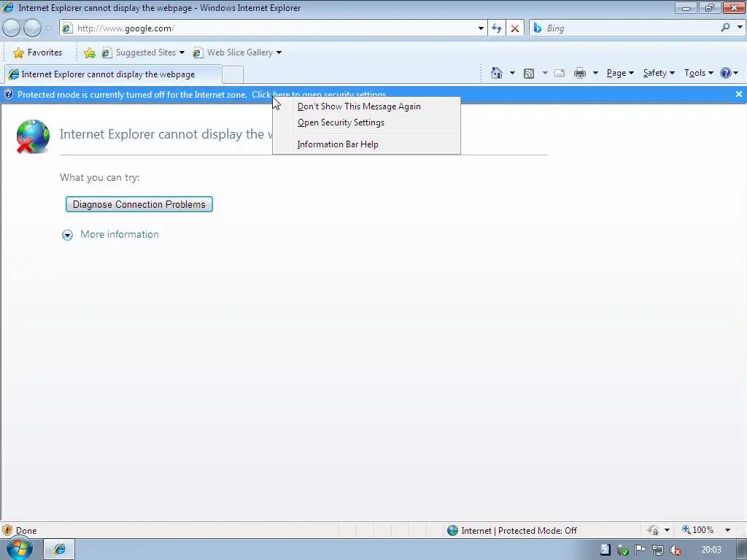This screenshot has width=747, height=560.
Task: Select the 'Internet Explorer cannot display the webpage' tab
Action: point(113,74)
